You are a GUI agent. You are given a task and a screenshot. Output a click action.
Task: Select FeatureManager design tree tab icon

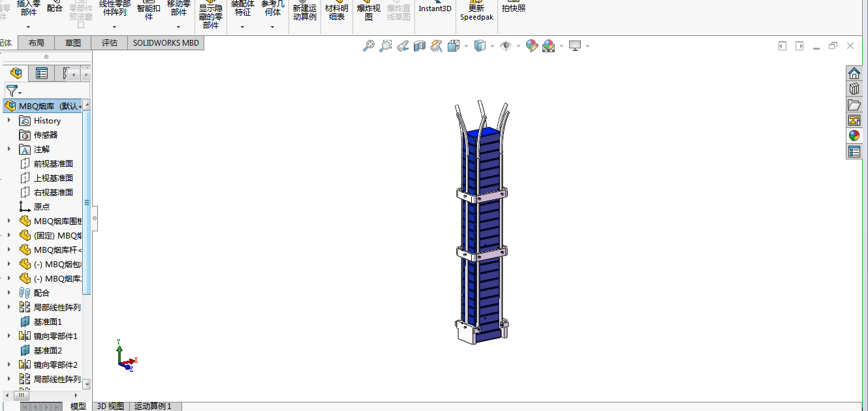click(x=16, y=73)
